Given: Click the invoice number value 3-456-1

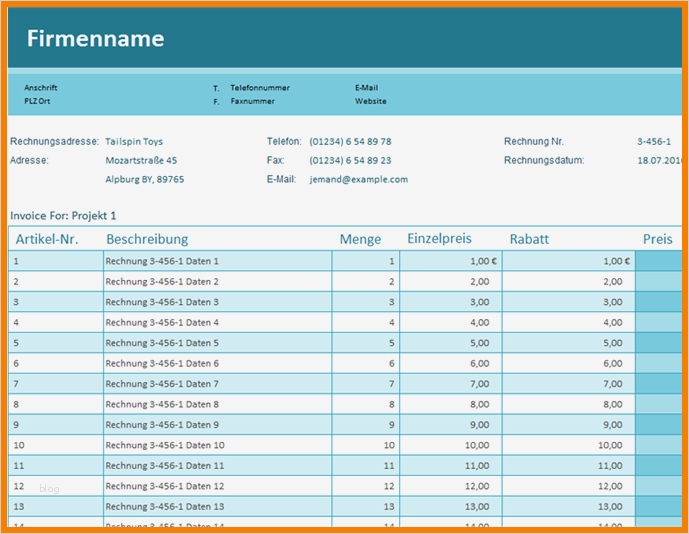Looking at the screenshot, I should [x=655, y=142].
